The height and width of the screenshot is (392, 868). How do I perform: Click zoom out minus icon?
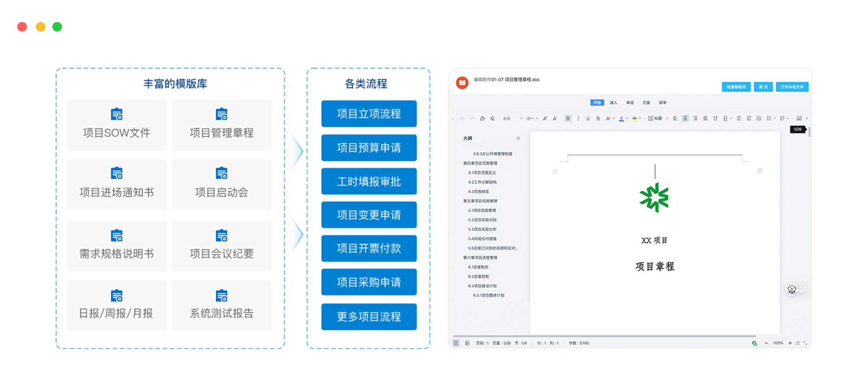766,343
